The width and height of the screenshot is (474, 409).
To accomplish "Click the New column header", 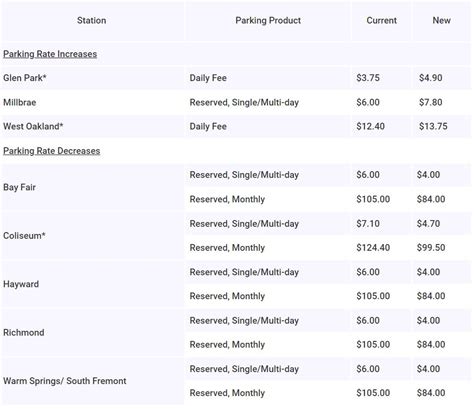I will tap(442, 21).
